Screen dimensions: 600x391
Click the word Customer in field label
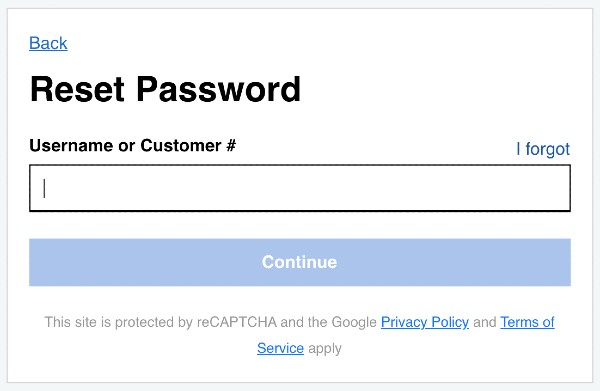(181, 145)
